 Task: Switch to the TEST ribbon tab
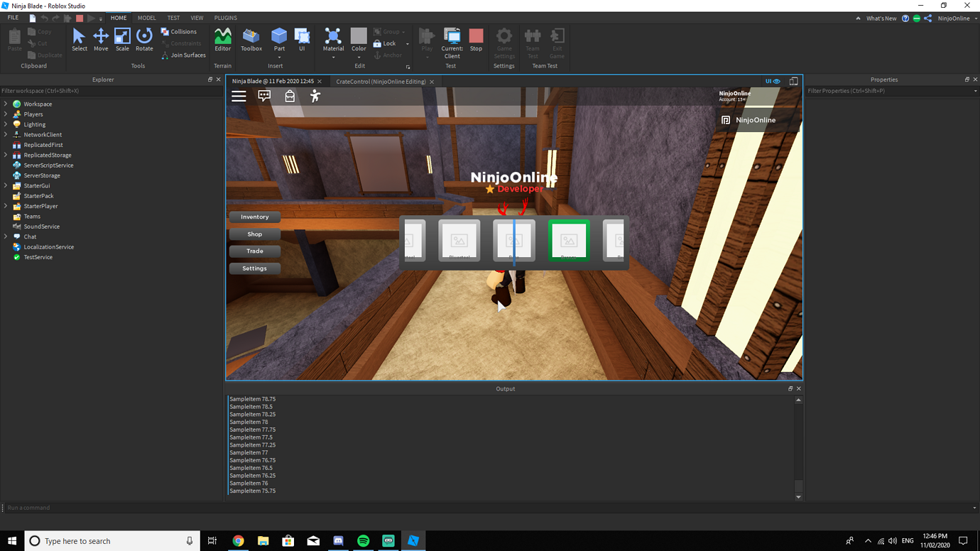click(173, 18)
